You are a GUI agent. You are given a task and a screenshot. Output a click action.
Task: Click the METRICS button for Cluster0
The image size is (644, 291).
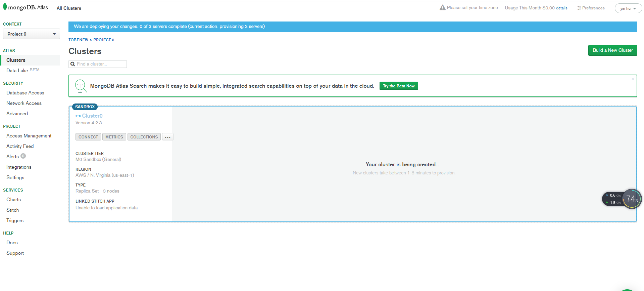point(114,137)
